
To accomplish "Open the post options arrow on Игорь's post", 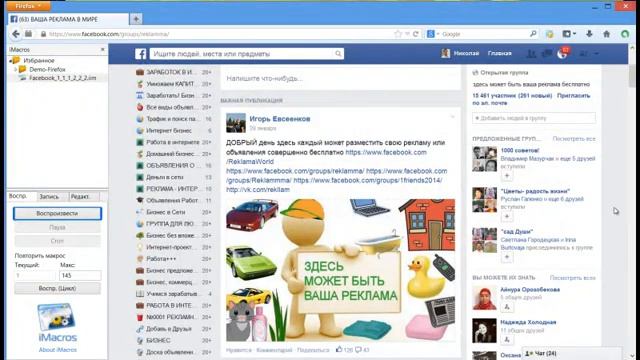I will [452, 117].
